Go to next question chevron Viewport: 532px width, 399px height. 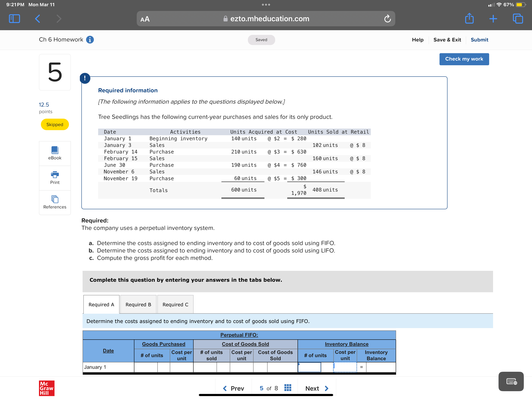coord(326,388)
